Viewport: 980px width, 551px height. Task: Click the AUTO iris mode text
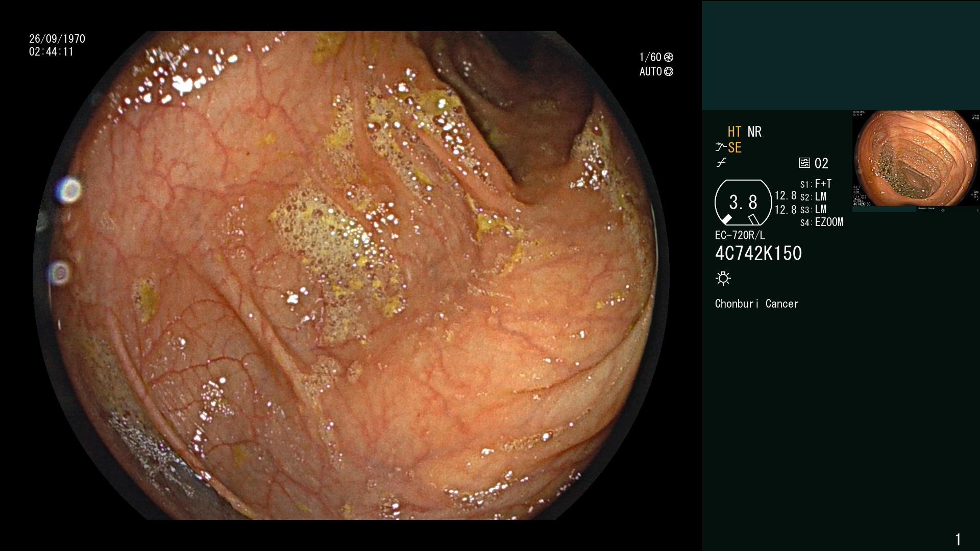tap(651, 71)
